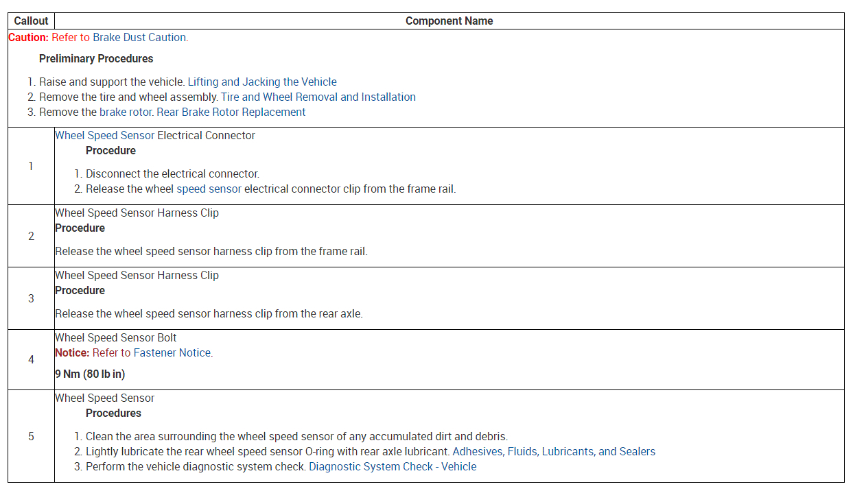Open Lifting and Jacking the Vehicle link
853x504 pixels.
coord(262,82)
